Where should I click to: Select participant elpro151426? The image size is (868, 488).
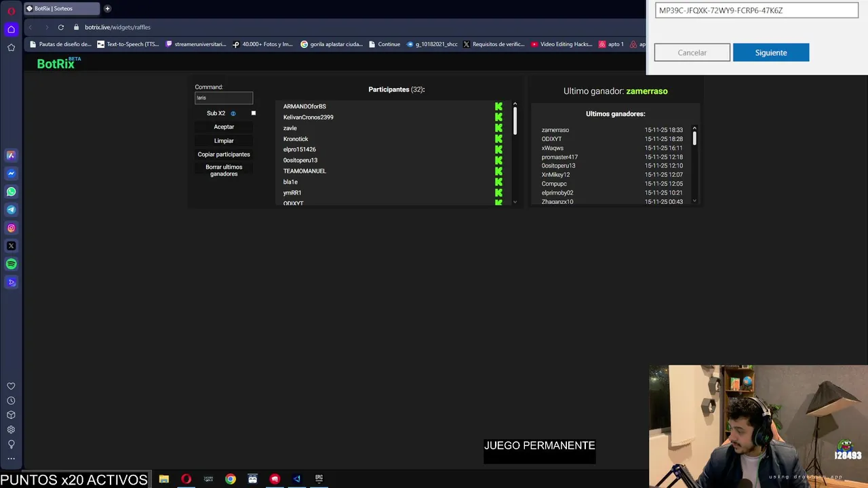coord(300,149)
